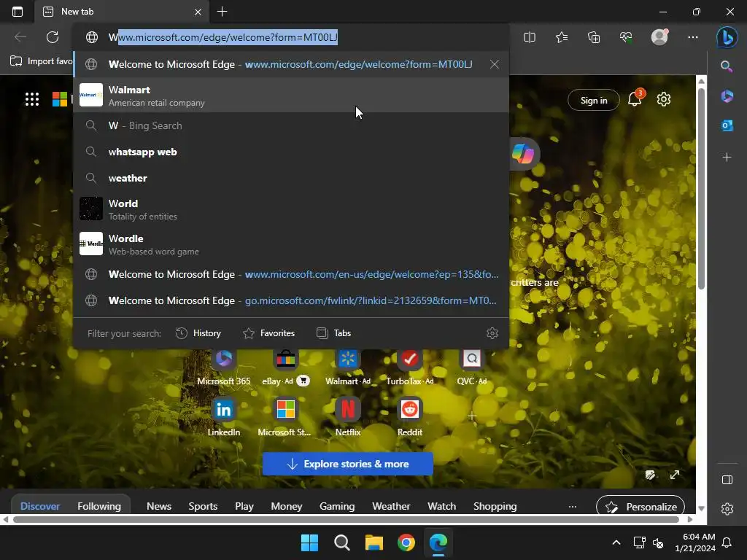Open Favorites star icon in toolbar
Screen dimensions: 747x560
click(562, 37)
